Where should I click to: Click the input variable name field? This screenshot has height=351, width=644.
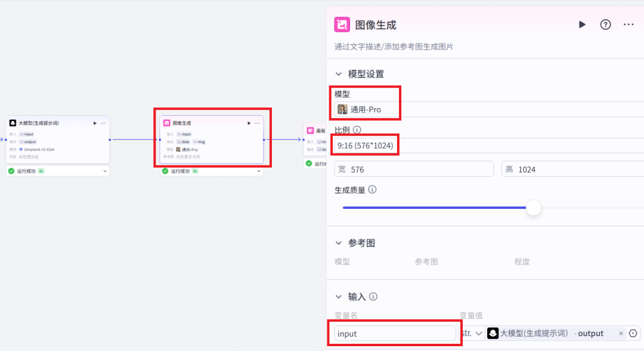click(x=395, y=334)
